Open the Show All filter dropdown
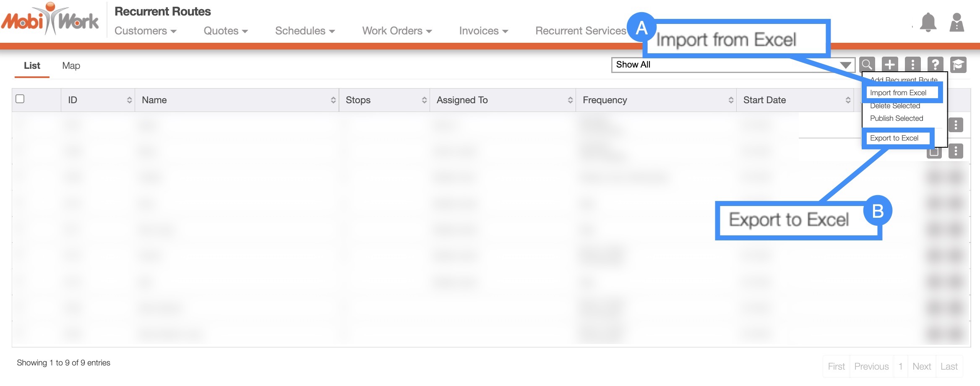 click(x=732, y=65)
